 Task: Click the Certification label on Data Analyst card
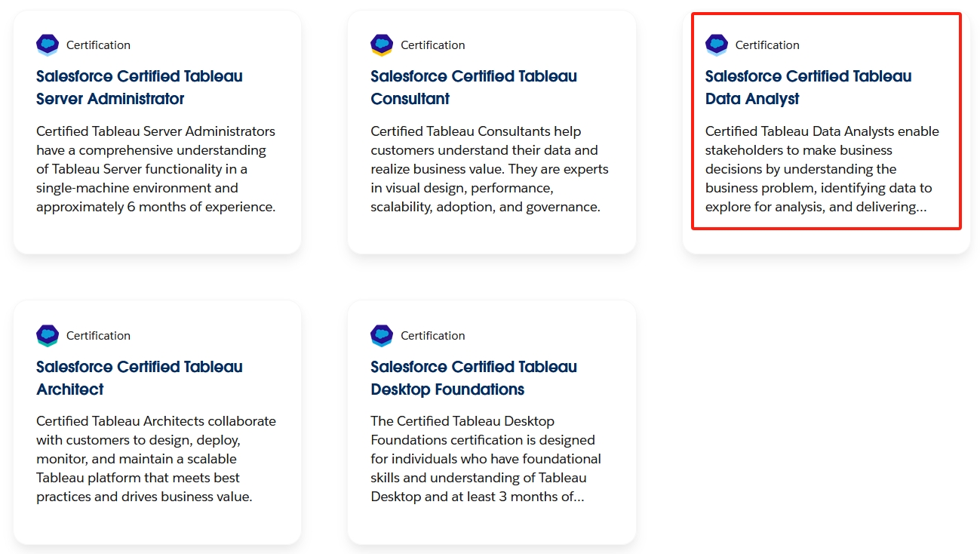[x=767, y=45]
